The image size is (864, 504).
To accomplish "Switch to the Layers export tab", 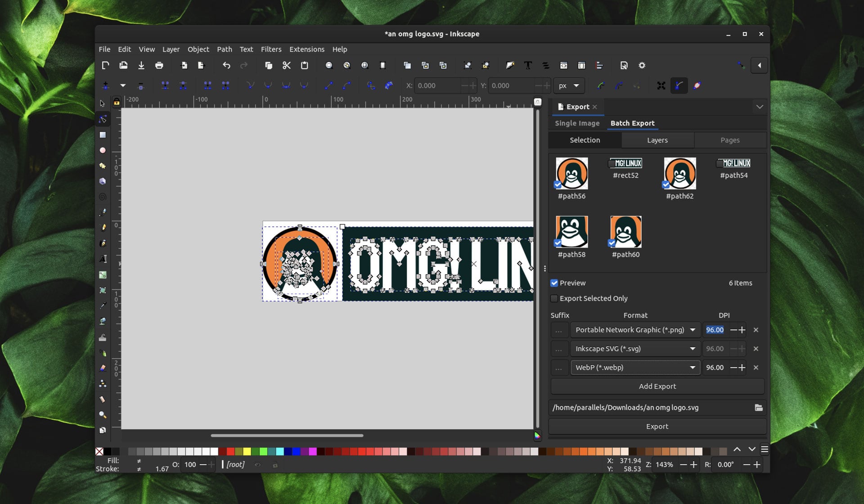I will pyautogui.click(x=657, y=140).
